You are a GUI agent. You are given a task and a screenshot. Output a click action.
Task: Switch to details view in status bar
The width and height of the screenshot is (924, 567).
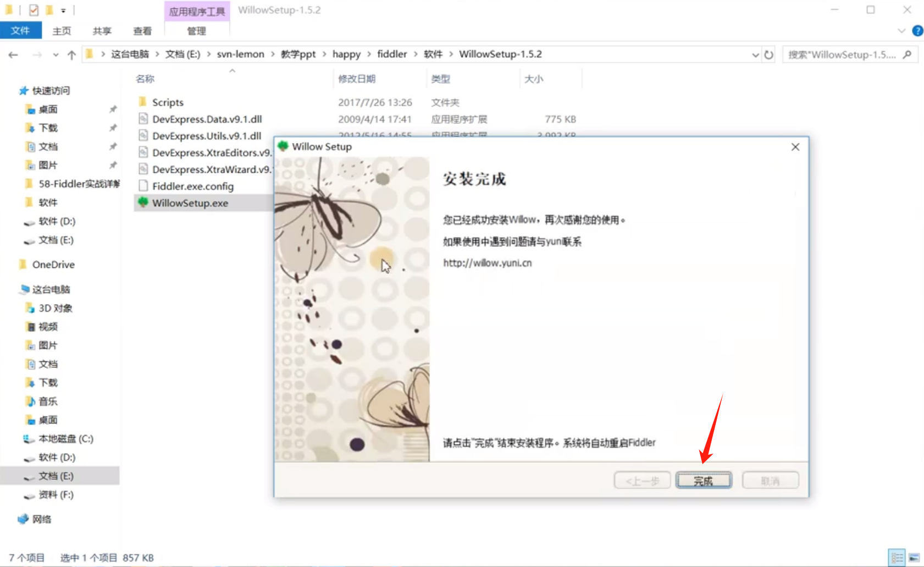[x=897, y=558]
